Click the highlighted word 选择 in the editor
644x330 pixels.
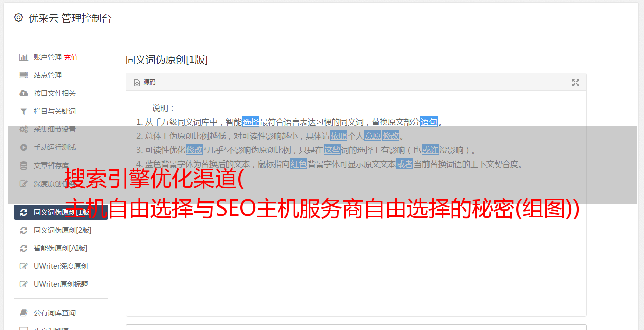pos(251,122)
